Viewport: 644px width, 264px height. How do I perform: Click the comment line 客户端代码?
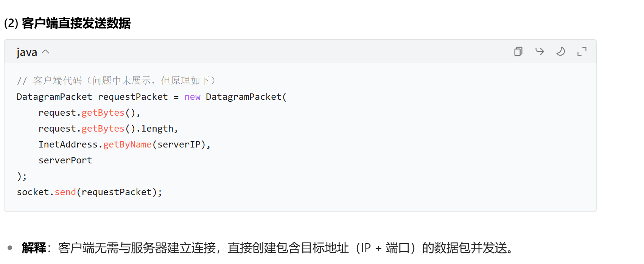click(x=117, y=81)
